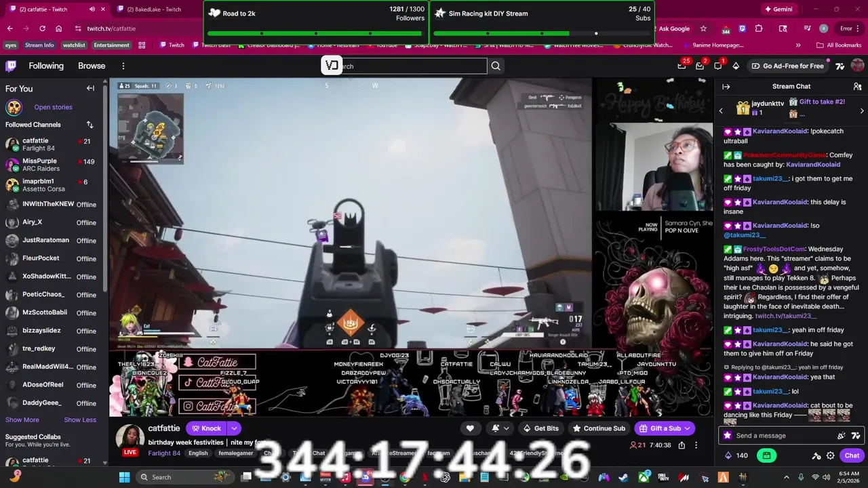Click the English tag
This screenshot has height=488, width=868.
click(x=198, y=453)
